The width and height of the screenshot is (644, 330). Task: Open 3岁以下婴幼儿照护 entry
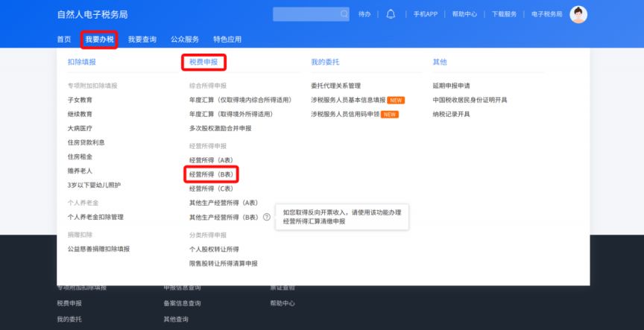94,185
